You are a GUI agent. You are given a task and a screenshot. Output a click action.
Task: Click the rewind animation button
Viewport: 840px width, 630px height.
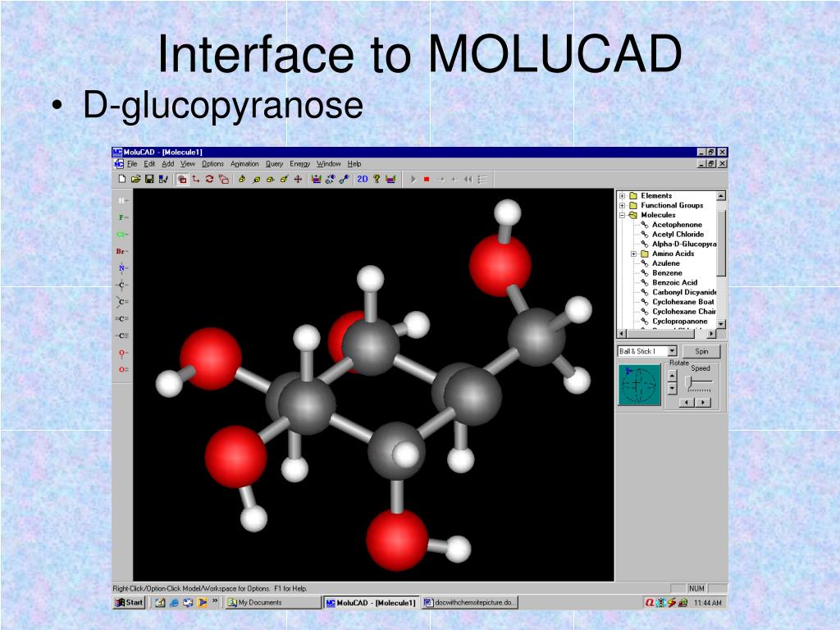468,179
